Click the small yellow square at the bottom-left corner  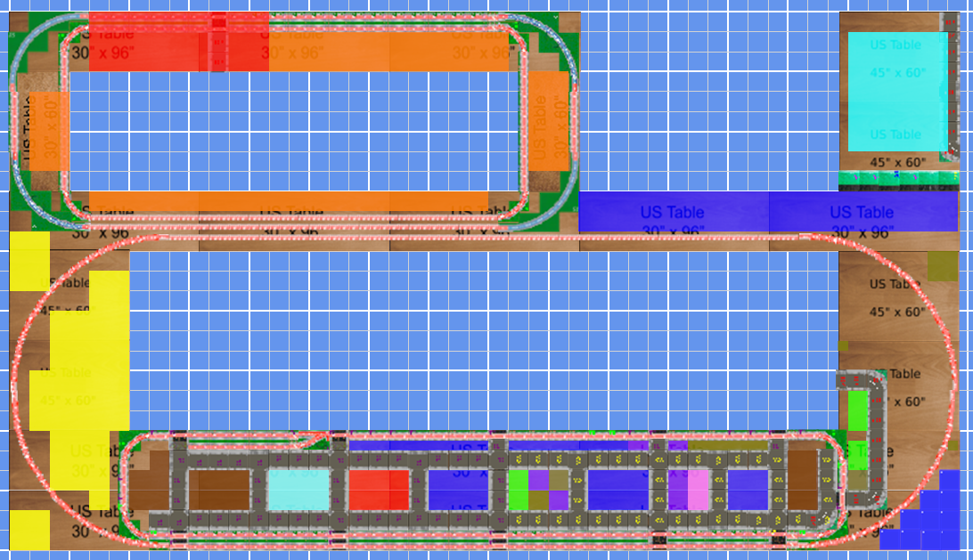point(29,530)
